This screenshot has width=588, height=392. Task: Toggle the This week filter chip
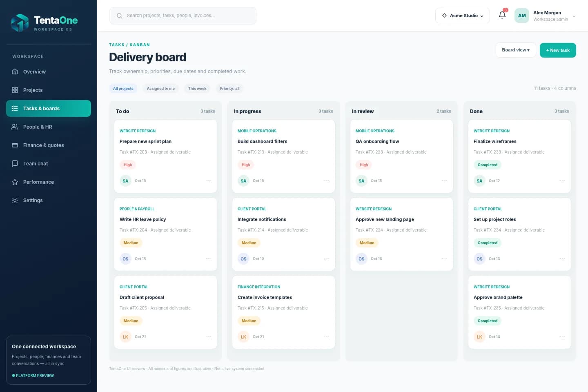click(197, 89)
